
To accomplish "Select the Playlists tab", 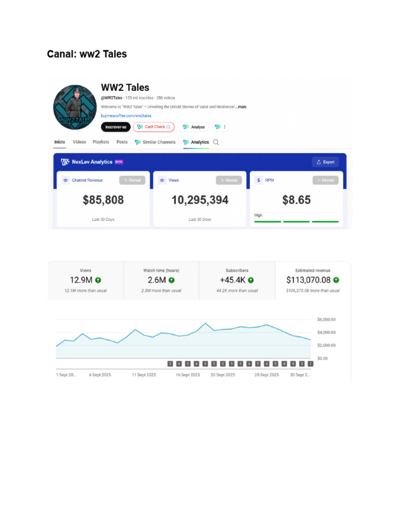I will (101, 142).
